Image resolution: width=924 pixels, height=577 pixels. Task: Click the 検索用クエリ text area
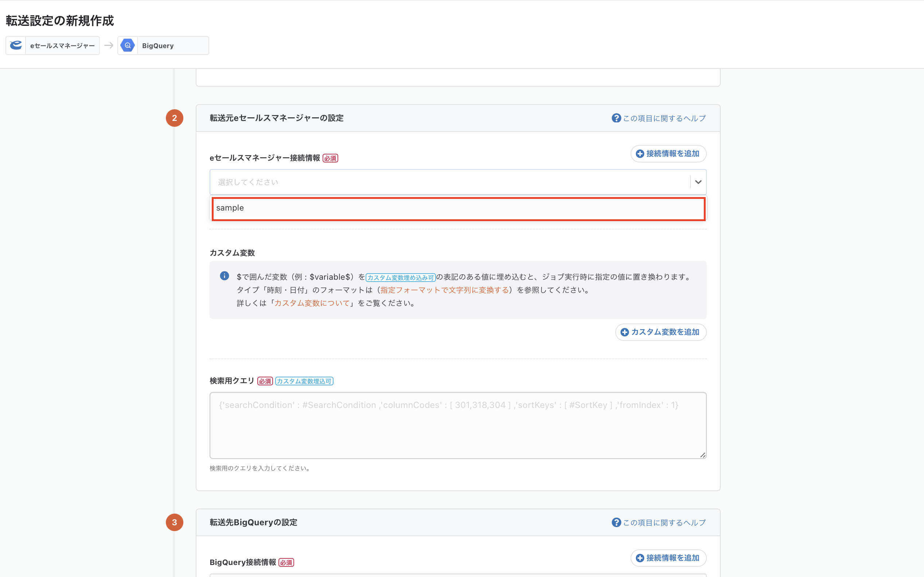[x=458, y=425]
